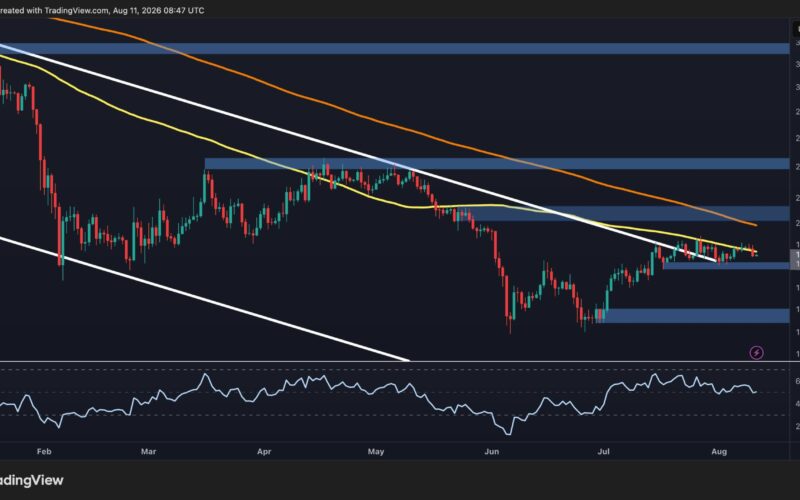
Task: Click the purple lightning bolt icon
Action: (756, 352)
